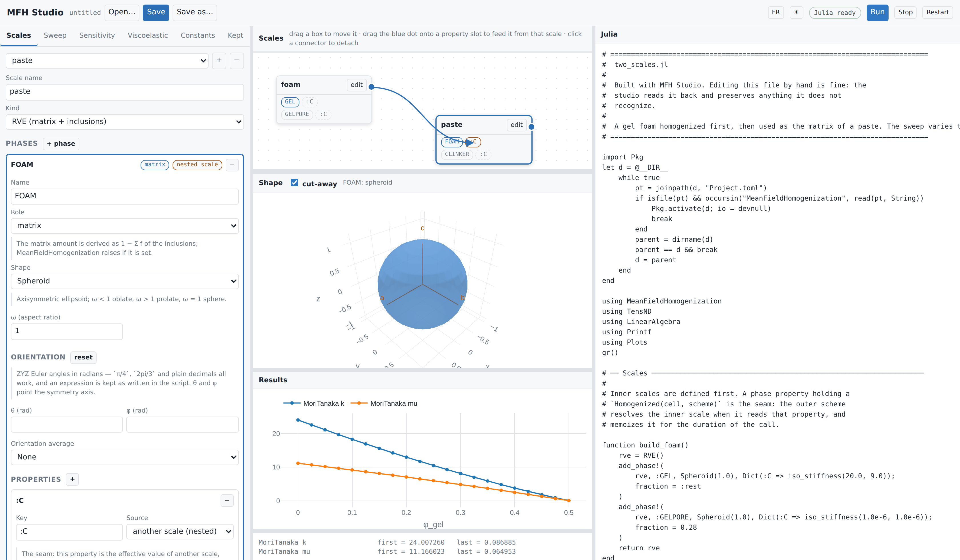Click the + phase button
The height and width of the screenshot is (560, 960).
click(61, 144)
